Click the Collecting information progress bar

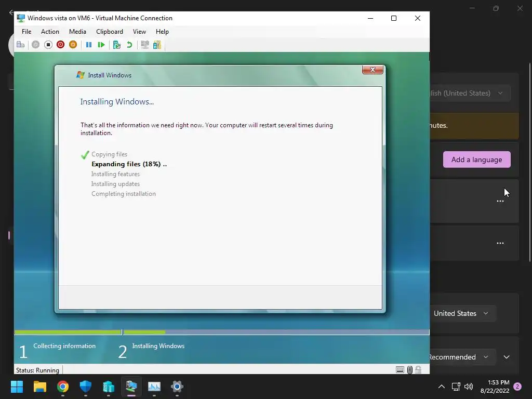68,332
